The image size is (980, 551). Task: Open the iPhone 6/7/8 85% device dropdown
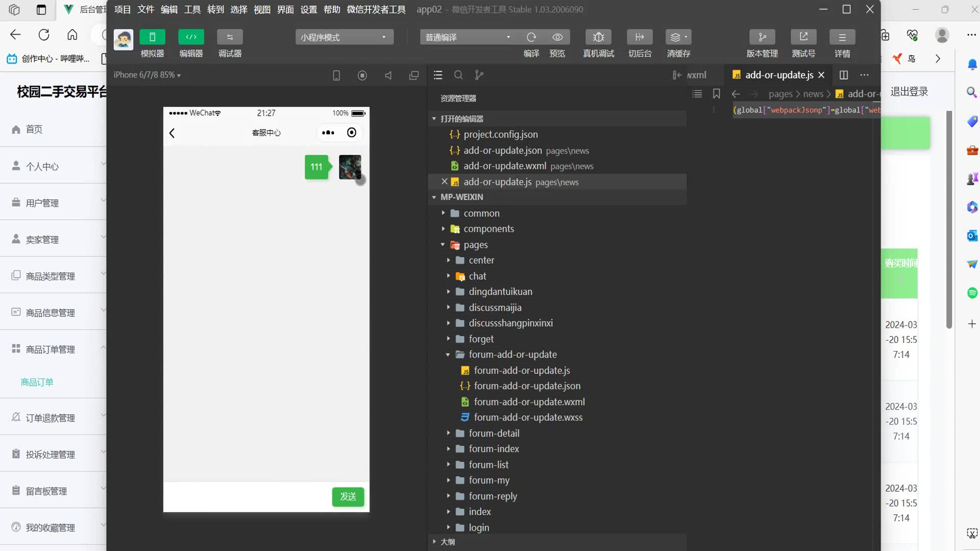pyautogui.click(x=147, y=75)
